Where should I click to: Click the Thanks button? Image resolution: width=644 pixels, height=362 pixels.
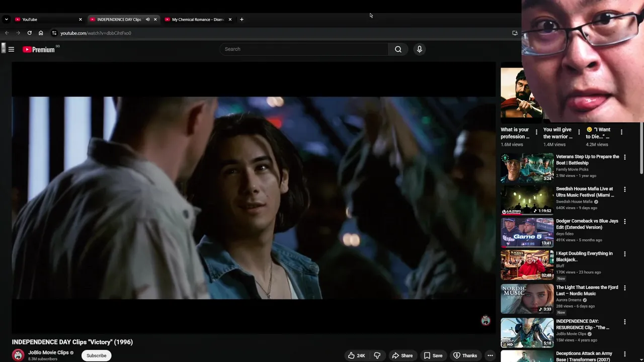[x=465, y=355]
